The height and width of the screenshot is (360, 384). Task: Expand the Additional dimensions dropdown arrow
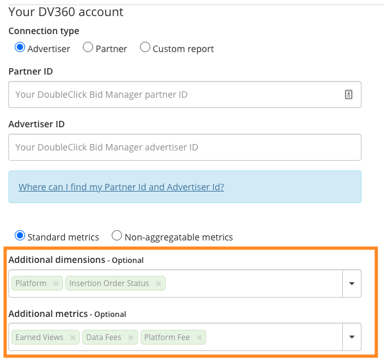pyautogui.click(x=352, y=283)
